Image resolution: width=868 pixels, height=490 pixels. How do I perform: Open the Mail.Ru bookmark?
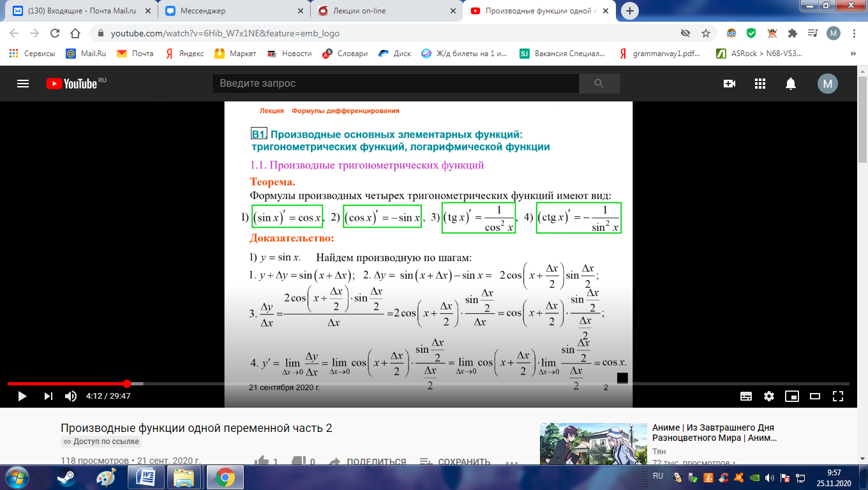[x=86, y=54]
